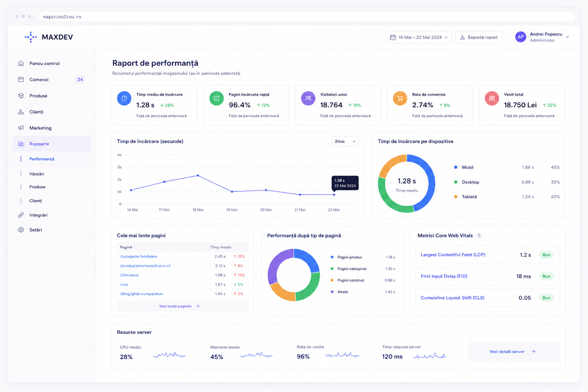Open the /checkout page link
588x392 pixels.
(x=129, y=275)
